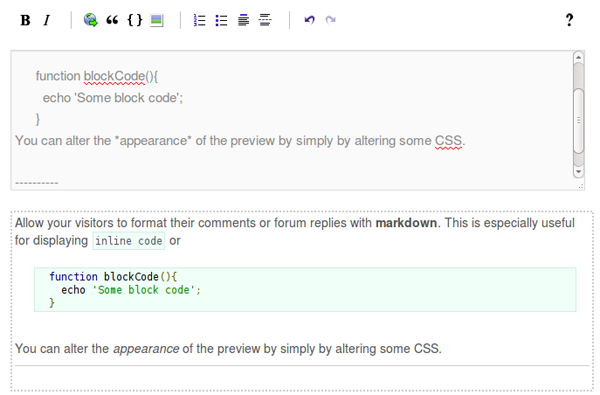Insert hyperlink using globe icon
Viewport: 600px width, 395px height.
coord(91,20)
